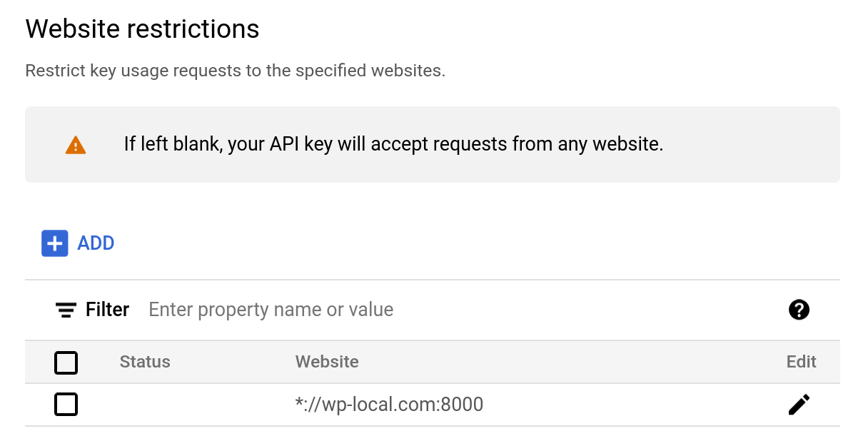Click the Filter label to start filtering
The height and width of the screenshot is (446, 868).
[x=107, y=310]
